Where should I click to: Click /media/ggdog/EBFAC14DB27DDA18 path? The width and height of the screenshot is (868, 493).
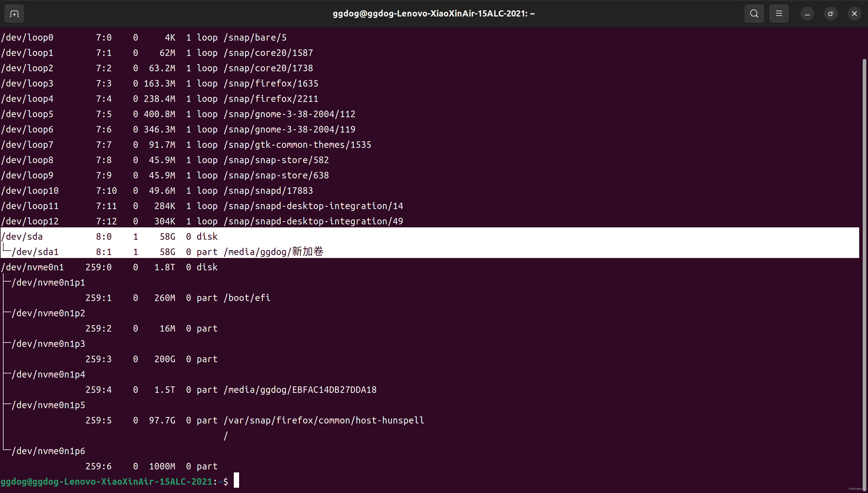pos(300,390)
